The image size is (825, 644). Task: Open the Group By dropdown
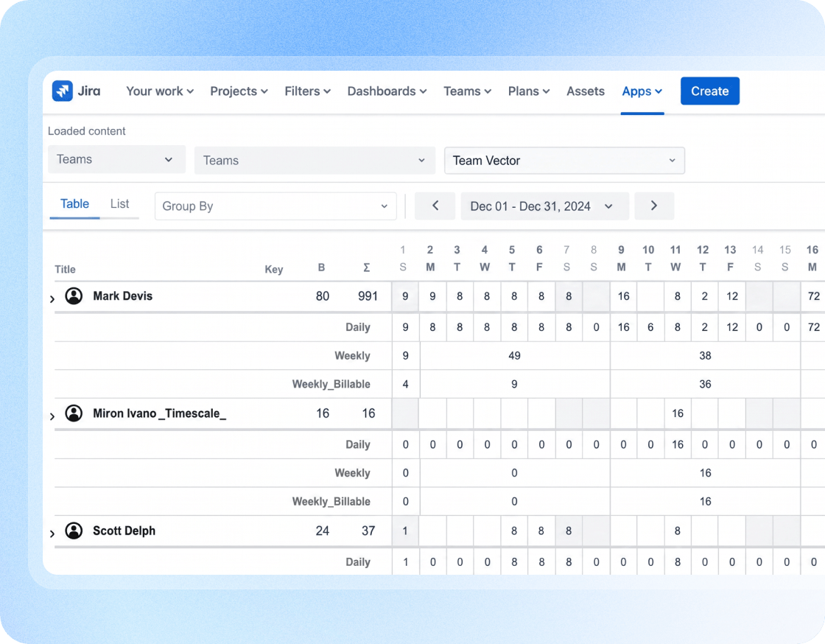(275, 206)
